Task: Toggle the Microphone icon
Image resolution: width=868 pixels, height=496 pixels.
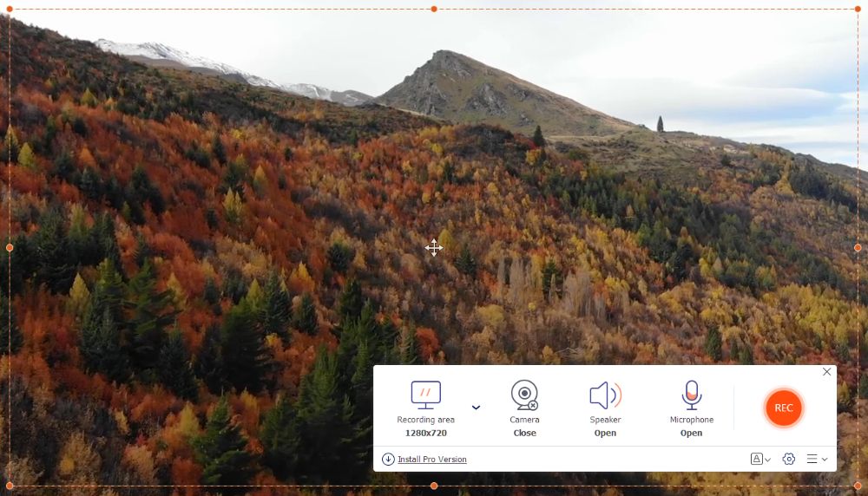Action: pyautogui.click(x=692, y=395)
